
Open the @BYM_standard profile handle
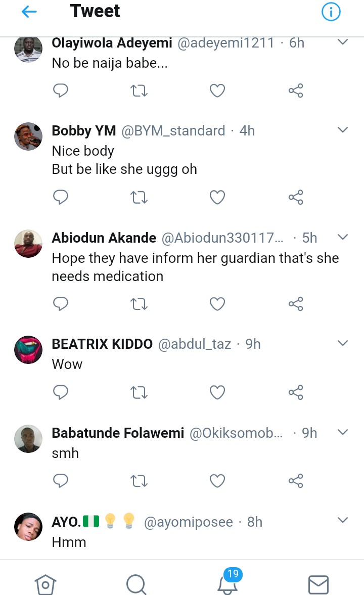pos(173,130)
